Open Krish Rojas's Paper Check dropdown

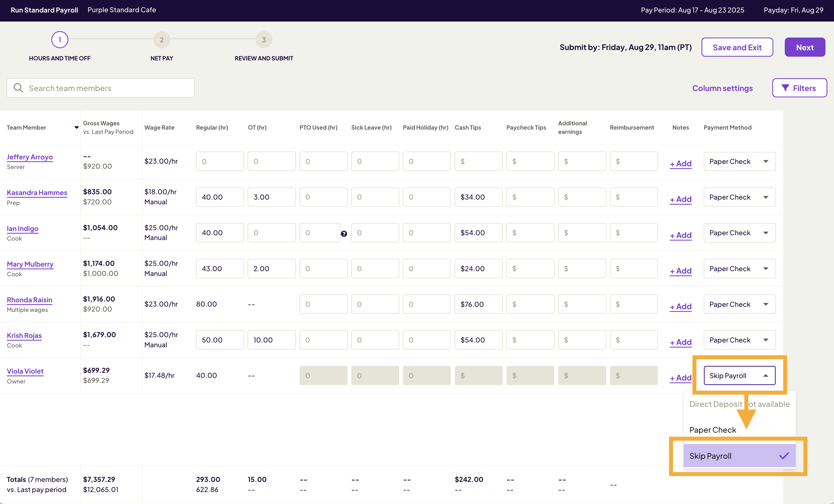pos(739,340)
